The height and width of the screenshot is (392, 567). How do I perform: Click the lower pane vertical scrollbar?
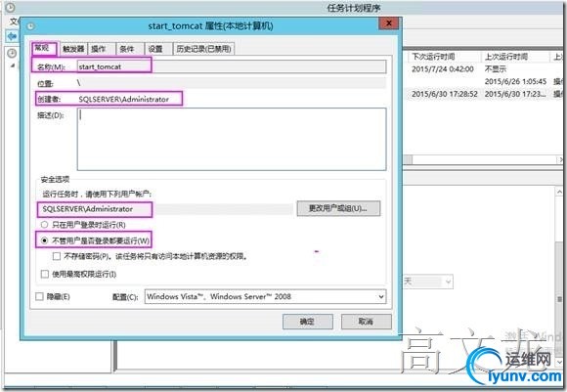coord(559,277)
